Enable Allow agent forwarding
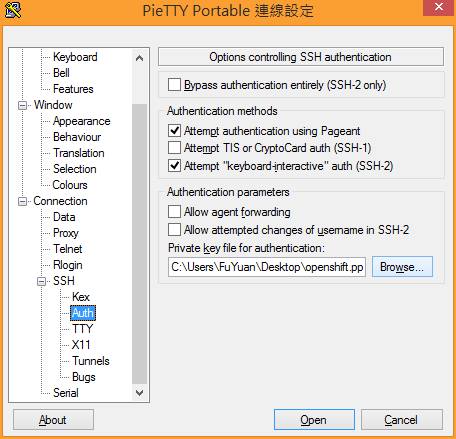Screen dimensions: 456x439 point(174,211)
